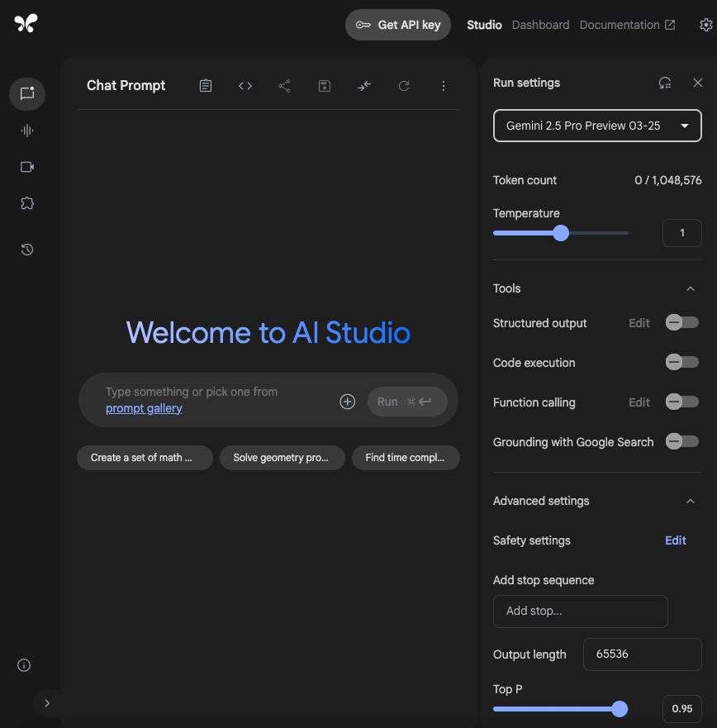Screen dimensions: 717x728
Task: Open the prompt gallery link
Action: pyautogui.click(x=144, y=408)
